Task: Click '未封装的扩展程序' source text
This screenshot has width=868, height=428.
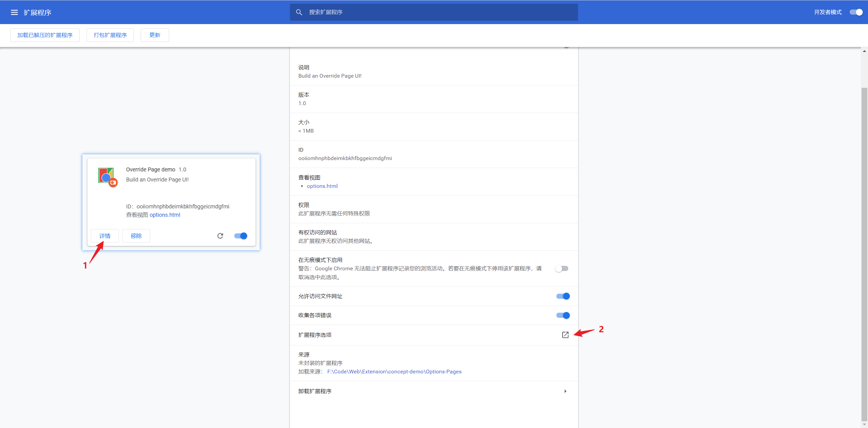Action: [x=320, y=363]
